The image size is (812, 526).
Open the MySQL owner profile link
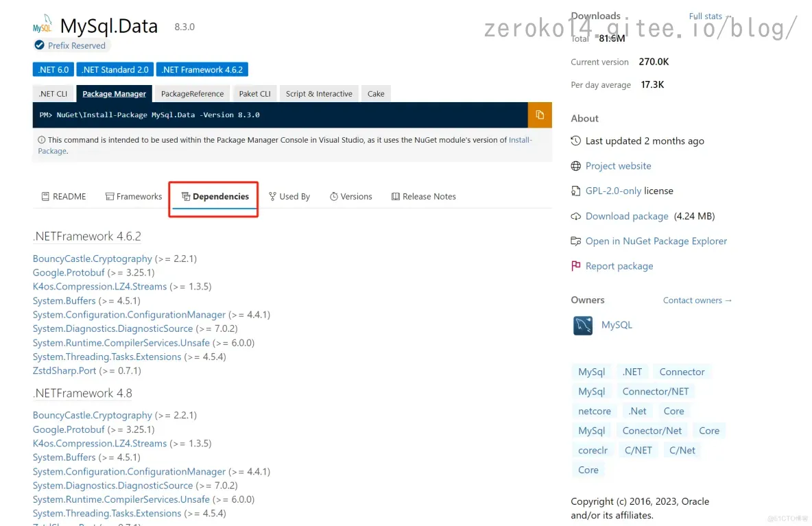click(x=617, y=325)
